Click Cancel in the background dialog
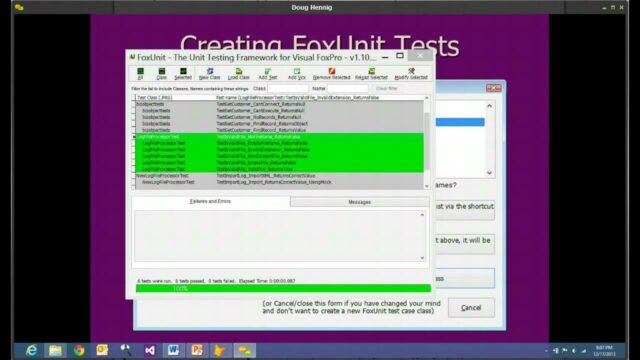Screen dimensions: 640x360 (471, 308)
